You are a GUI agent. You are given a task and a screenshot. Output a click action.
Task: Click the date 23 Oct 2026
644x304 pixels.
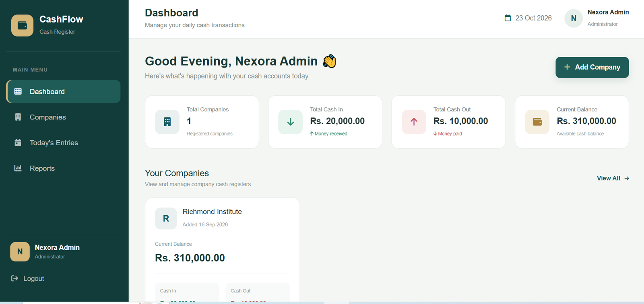coord(533,18)
